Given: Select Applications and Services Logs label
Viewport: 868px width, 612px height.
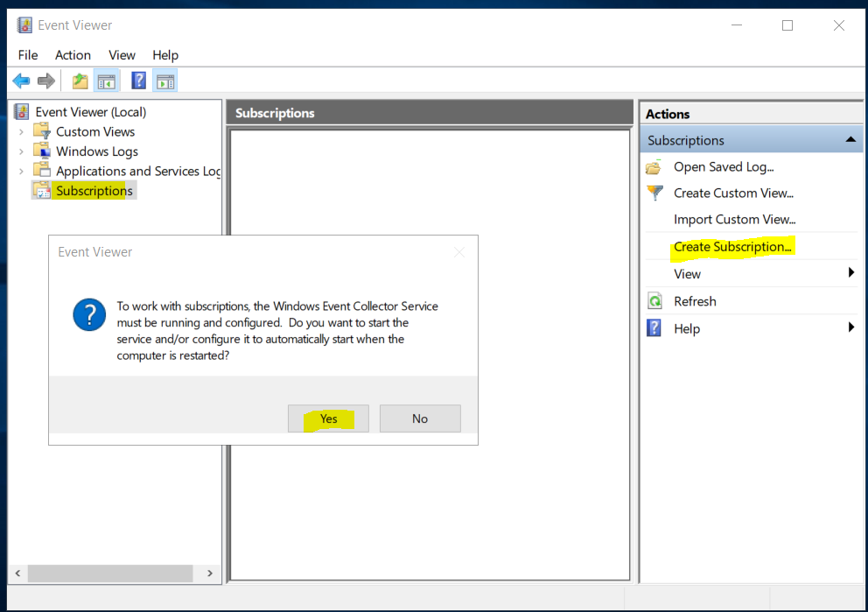Looking at the screenshot, I should point(138,171).
